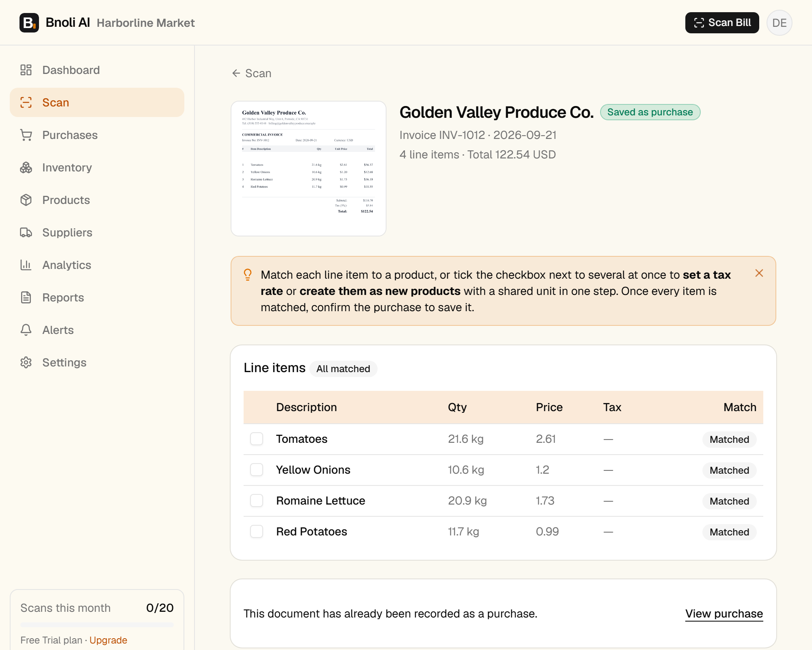The image size is (812, 650).
Task: Open the Dashboard sidebar icon
Action: (26, 70)
